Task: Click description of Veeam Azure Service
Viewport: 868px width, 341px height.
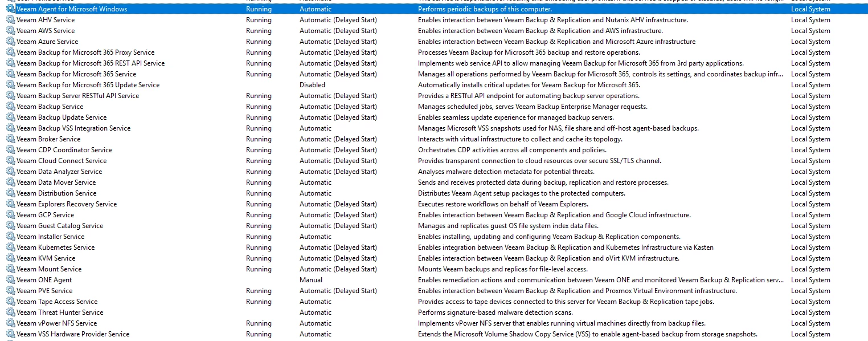Action: [557, 42]
